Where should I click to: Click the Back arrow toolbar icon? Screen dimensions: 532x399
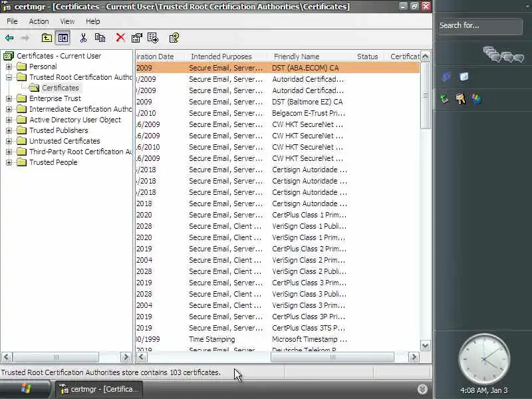[x=9, y=38]
